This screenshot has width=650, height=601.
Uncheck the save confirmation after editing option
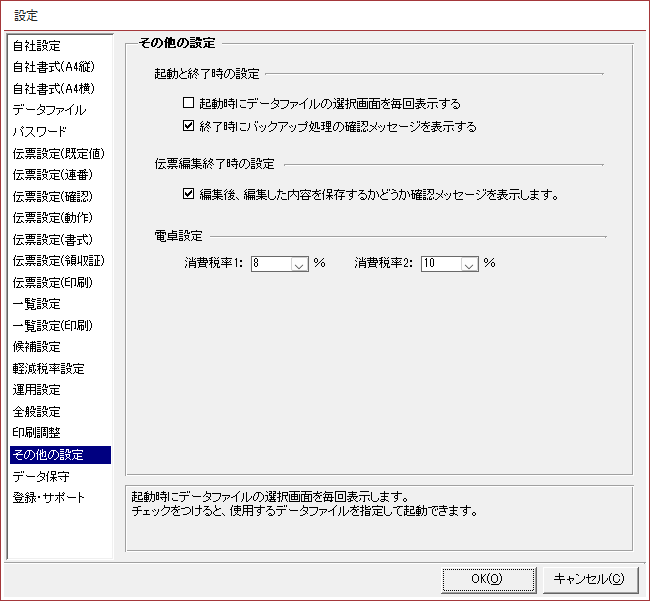click(188, 194)
